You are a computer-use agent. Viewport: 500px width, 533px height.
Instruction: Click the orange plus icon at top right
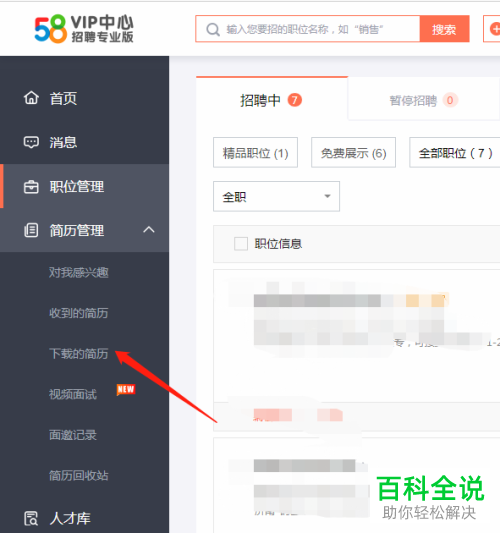[x=495, y=29]
